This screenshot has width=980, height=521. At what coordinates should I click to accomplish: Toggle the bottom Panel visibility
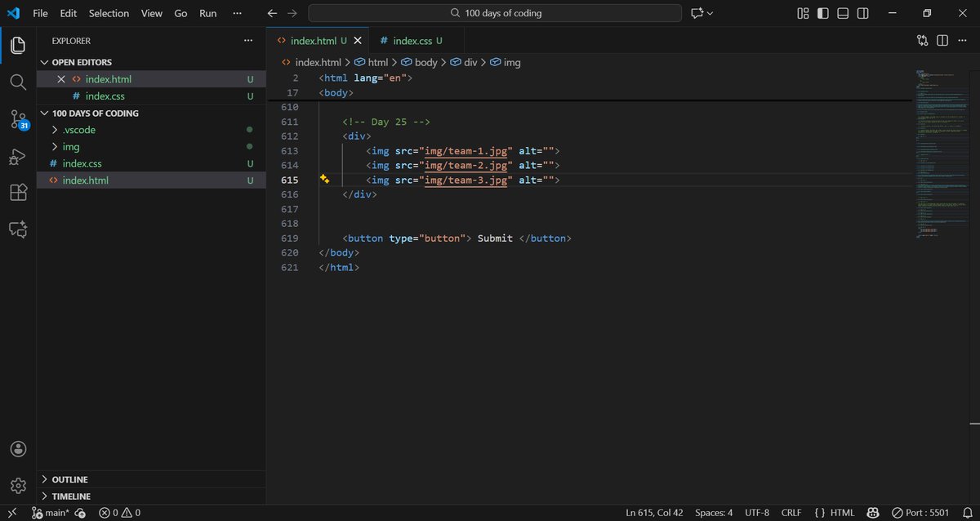click(x=843, y=13)
